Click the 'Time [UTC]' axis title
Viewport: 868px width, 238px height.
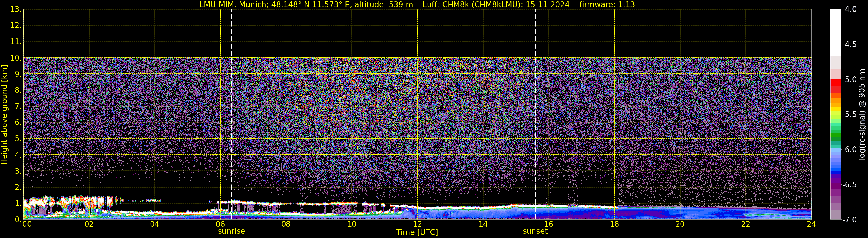417,232
